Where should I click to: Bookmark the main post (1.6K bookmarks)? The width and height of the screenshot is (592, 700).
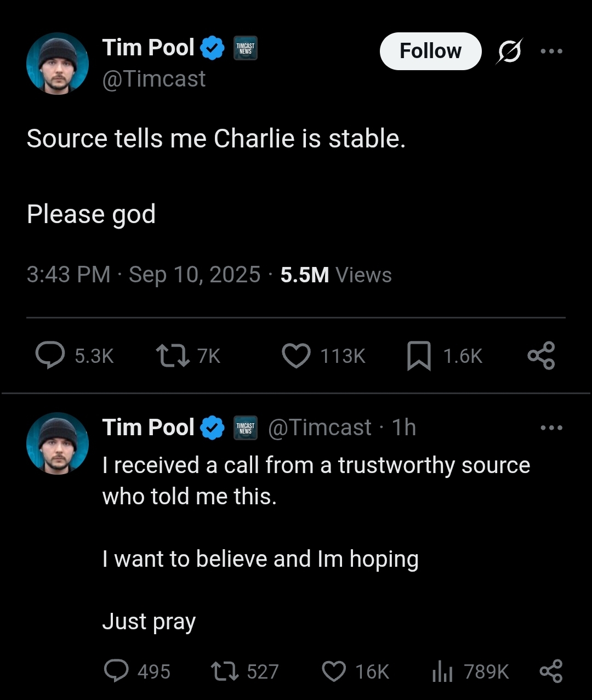click(419, 355)
